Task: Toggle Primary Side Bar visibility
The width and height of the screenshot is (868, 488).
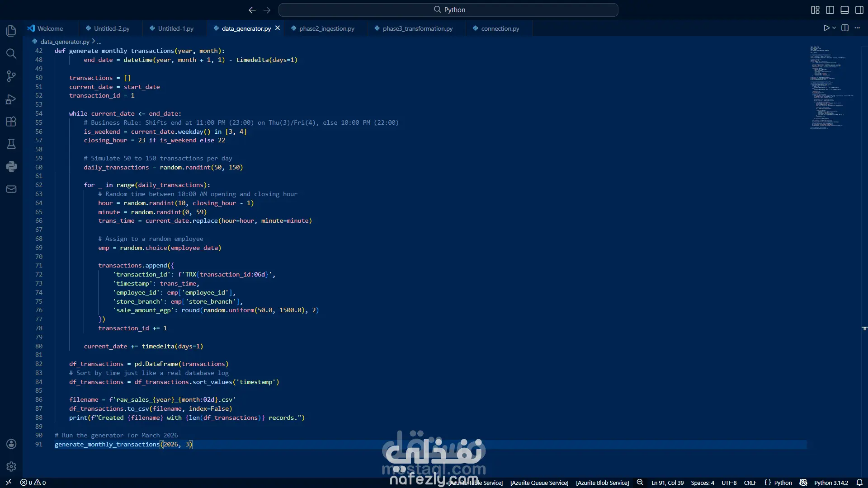Action: [x=830, y=10]
